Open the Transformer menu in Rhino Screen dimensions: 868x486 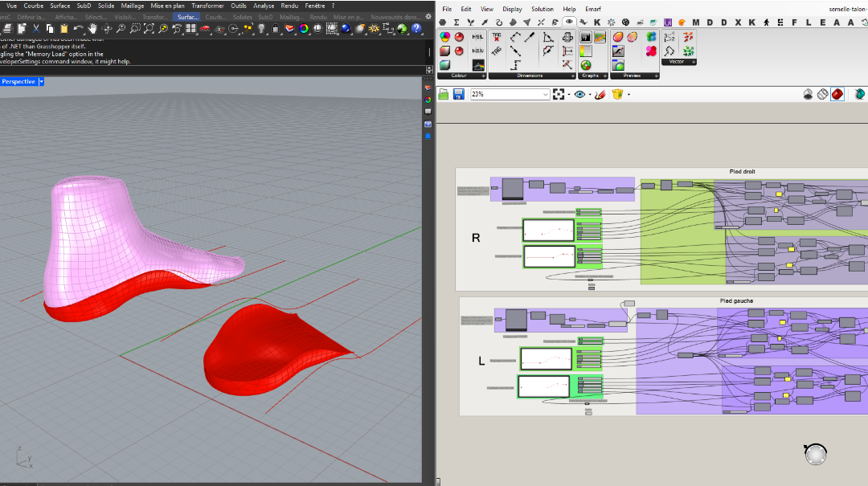[x=207, y=6]
